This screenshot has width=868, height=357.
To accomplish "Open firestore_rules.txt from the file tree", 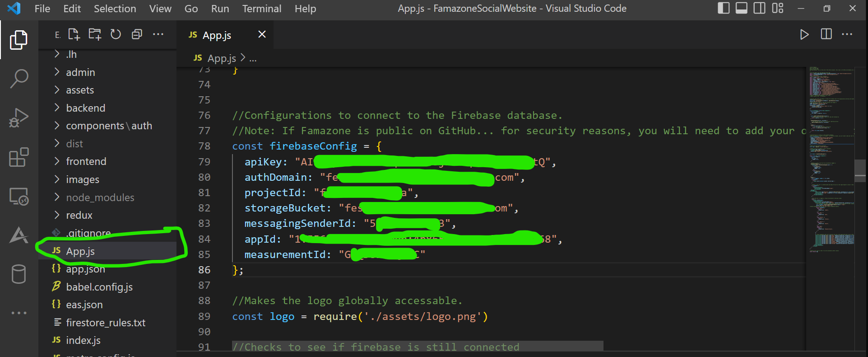I will pos(107,323).
